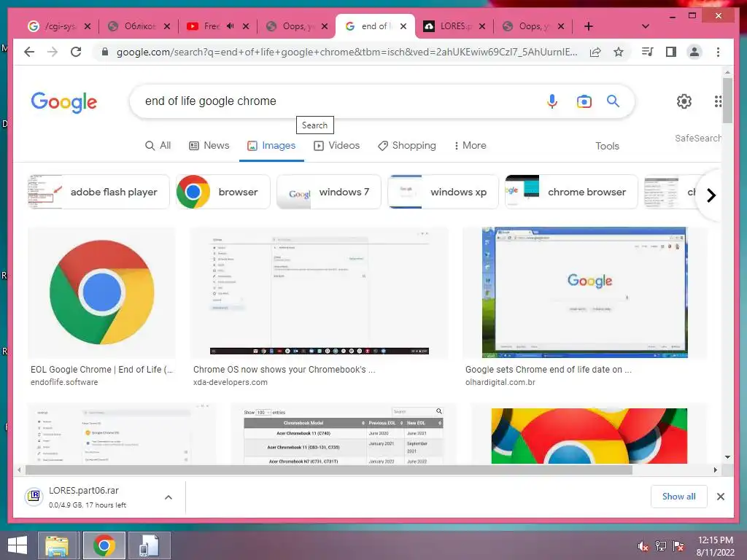747x560 pixels.
Task: Switch to the Shopping tab
Action: [x=407, y=146]
